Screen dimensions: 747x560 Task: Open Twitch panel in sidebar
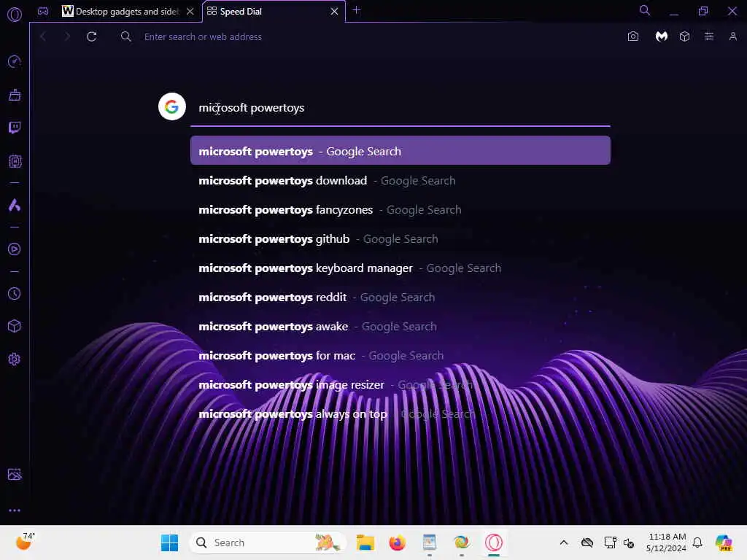(15, 128)
